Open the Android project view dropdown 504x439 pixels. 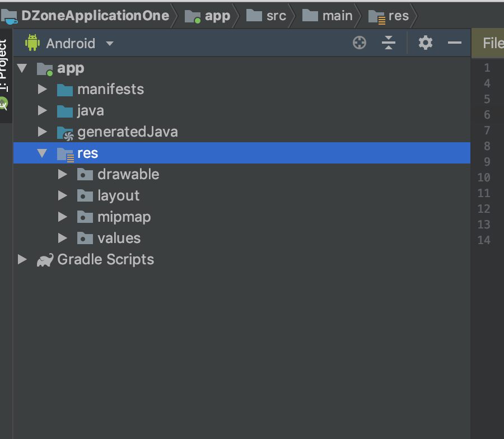[x=110, y=44]
